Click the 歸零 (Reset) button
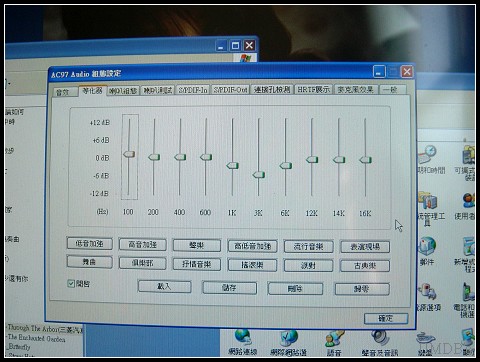The image size is (480, 362). tap(362, 289)
